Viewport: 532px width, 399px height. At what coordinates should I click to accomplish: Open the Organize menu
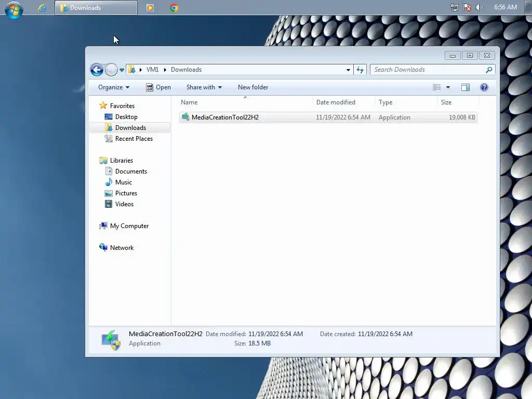[x=114, y=87]
